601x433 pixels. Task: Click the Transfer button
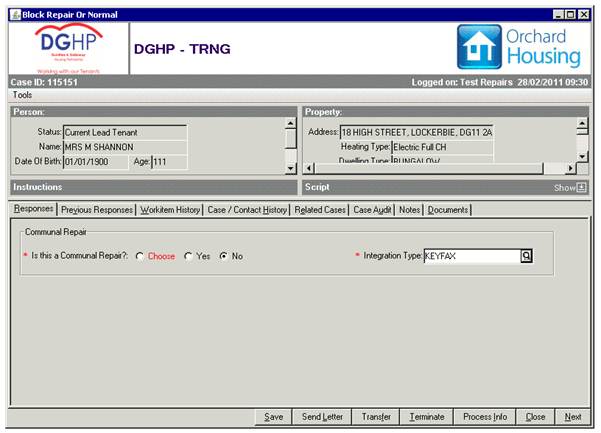376,417
